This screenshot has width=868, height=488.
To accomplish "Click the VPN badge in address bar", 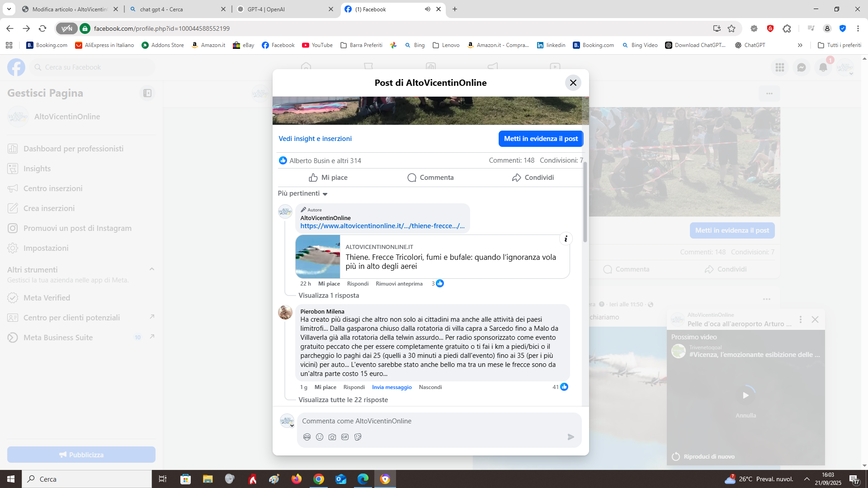I will coord(66,28).
